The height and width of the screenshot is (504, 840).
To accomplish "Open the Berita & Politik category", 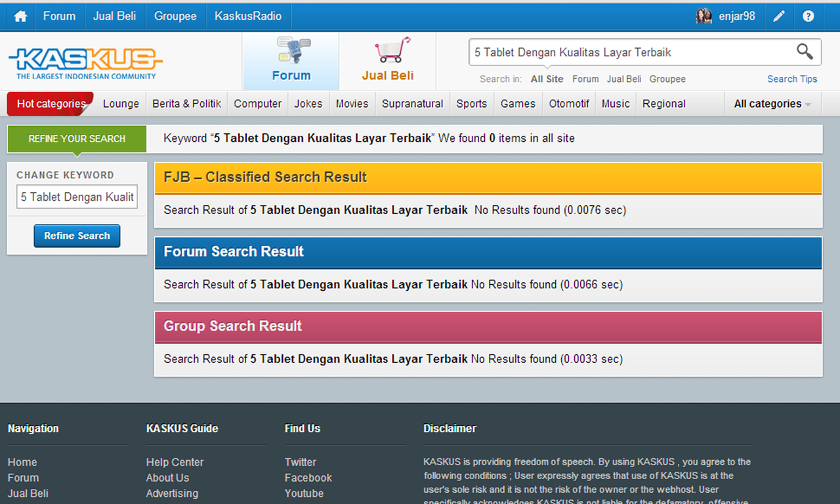I will [x=187, y=104].
